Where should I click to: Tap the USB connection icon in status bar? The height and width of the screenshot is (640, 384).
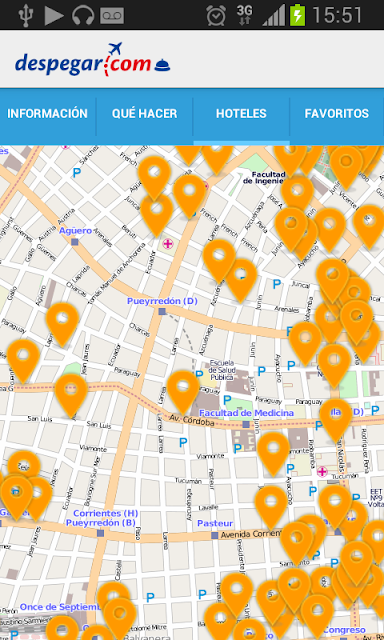[x=25, y=15]
